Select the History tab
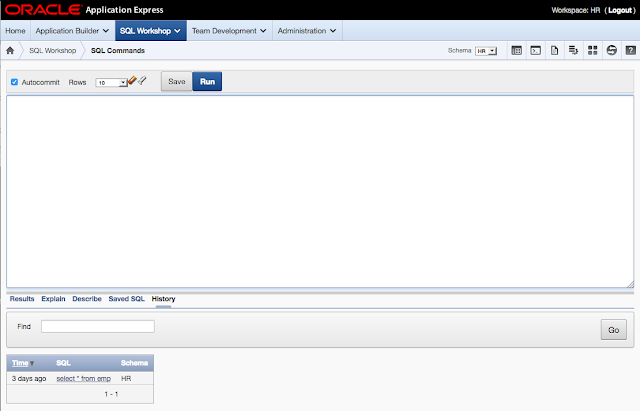 163,299
